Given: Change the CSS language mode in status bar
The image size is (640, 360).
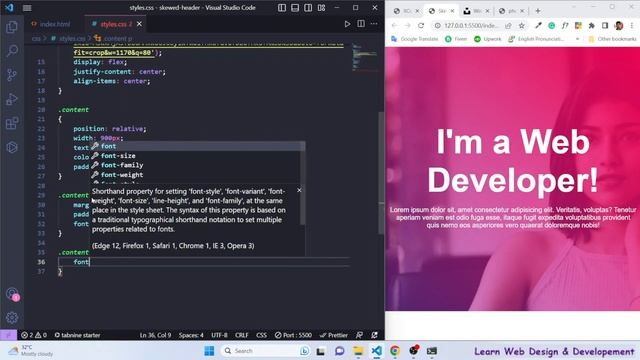Looking at the screenshot, I should (x=261, y=335).
